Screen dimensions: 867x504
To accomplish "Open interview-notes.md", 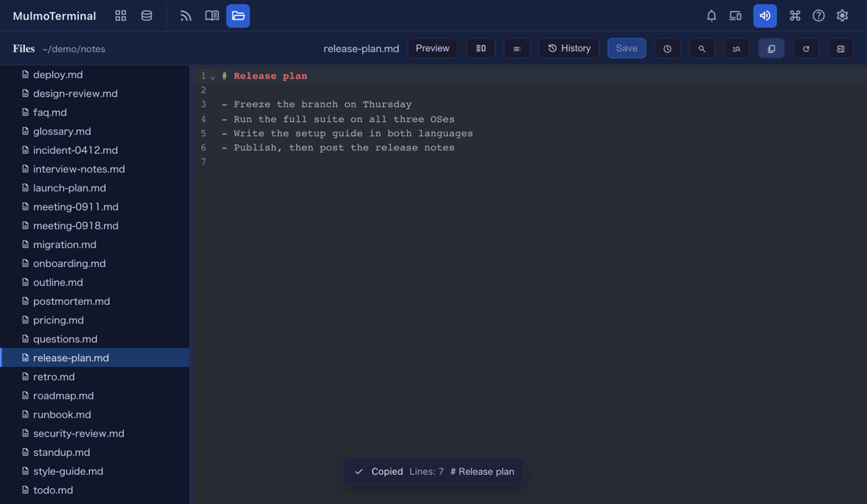I will (x=95, y=169).
